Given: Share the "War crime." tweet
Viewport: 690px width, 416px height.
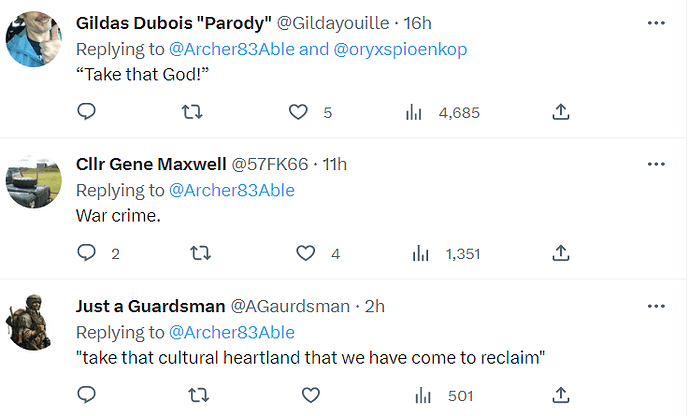Looking at the screenshot, I should point(561,254).
